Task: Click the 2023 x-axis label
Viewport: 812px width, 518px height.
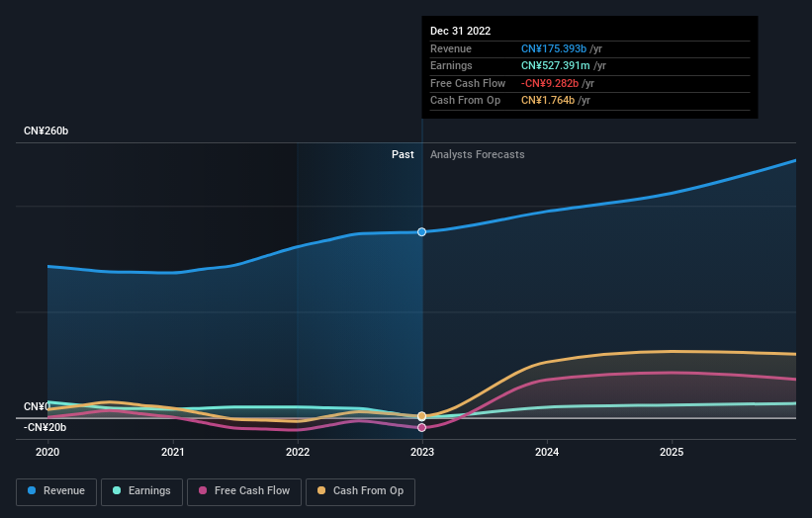Action: (422, 453)
